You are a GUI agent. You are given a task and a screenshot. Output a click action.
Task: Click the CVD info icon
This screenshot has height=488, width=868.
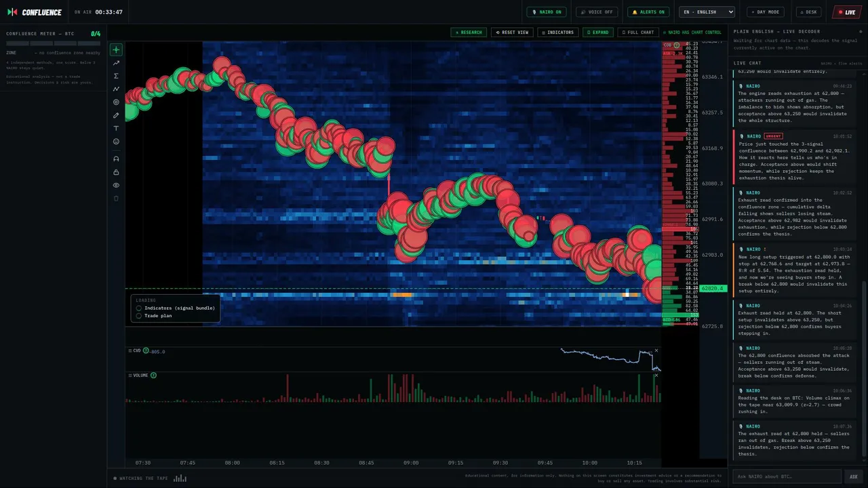[144, 350]
